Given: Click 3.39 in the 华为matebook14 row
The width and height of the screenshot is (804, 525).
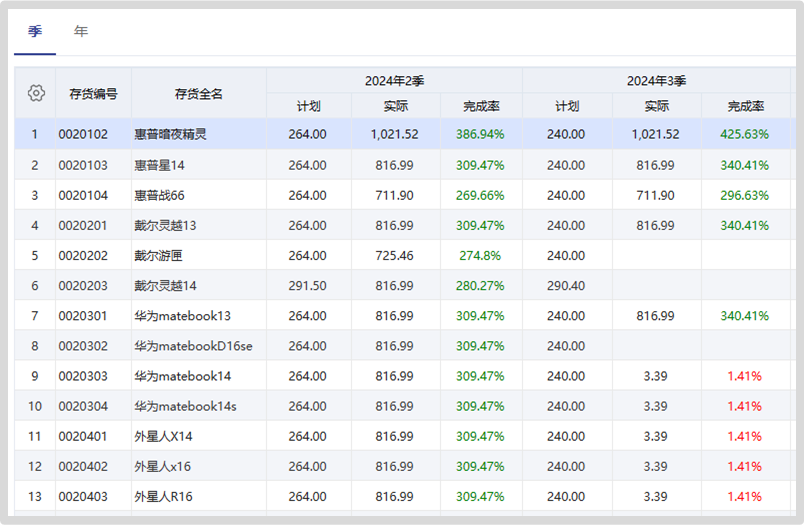Looking at the screenshot, I should (x=655, y=376).
